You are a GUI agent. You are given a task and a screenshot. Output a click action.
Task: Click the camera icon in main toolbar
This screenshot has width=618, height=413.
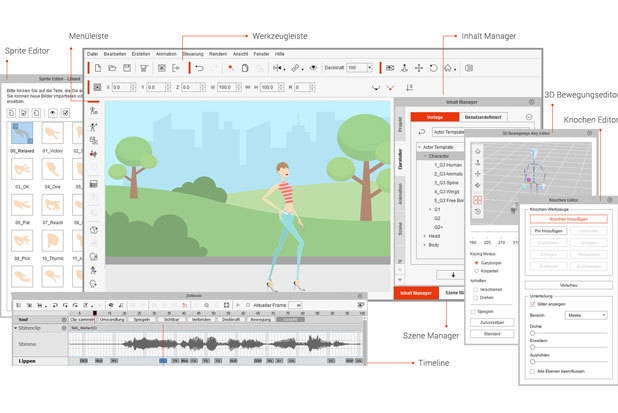(390, 68)
